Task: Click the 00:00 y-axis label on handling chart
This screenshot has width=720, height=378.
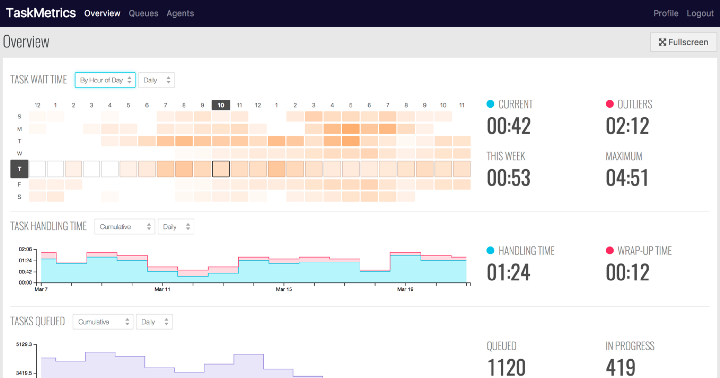Action: point(25,282)
